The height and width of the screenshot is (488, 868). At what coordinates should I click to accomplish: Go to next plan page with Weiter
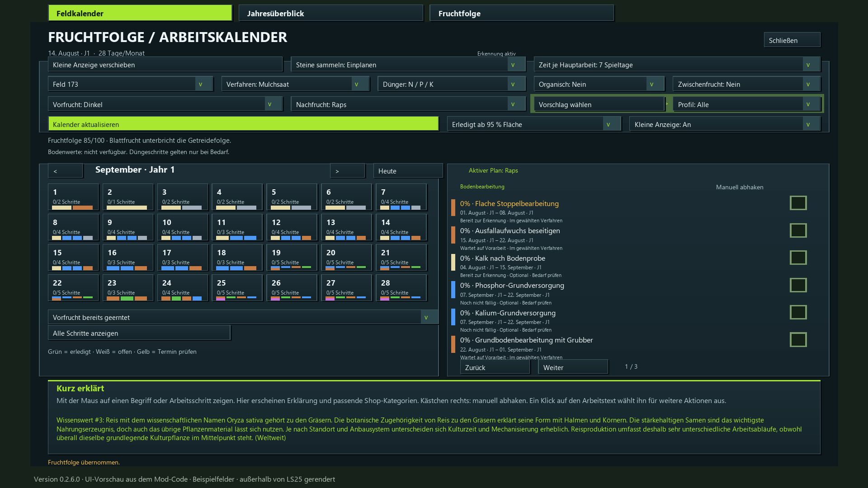point(573,367)
